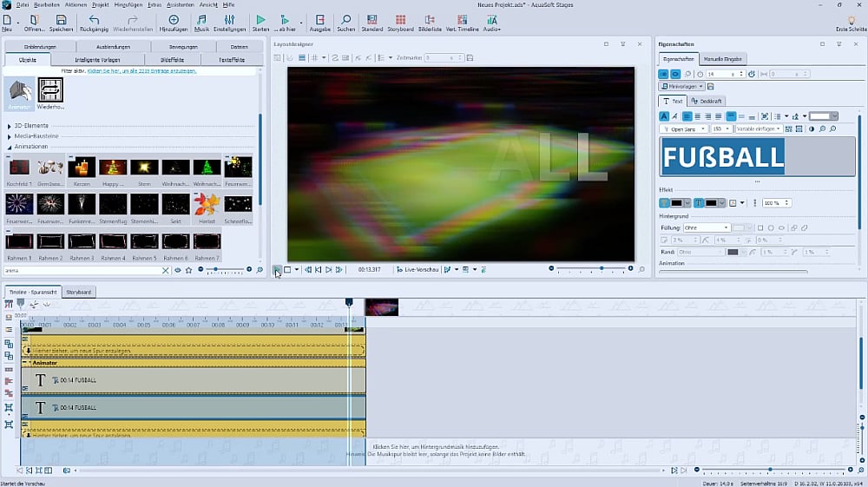Viewport: 868px width, 487px height.
Task: Open the Einstellungen settings icon
Action: [x=230, y=19]
